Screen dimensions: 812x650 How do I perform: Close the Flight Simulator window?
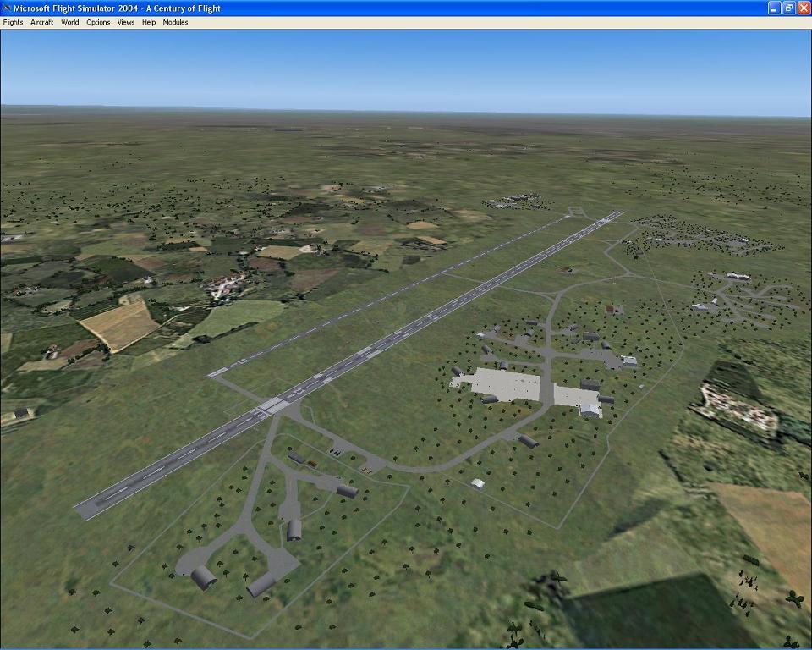tap(804, 8)
